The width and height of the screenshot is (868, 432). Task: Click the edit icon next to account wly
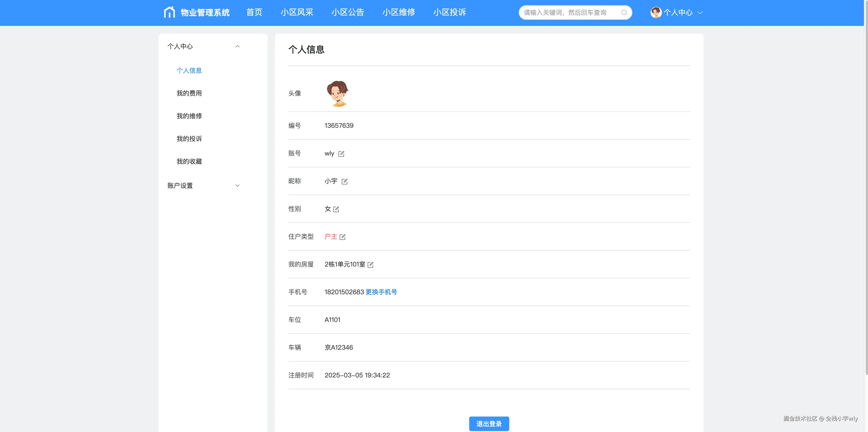click(341, 154)
